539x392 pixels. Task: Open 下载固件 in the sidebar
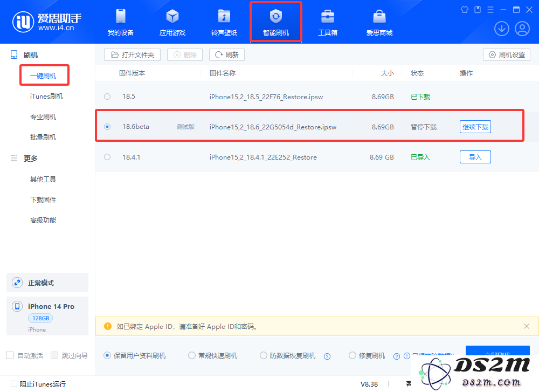click(x=43, y=200)
